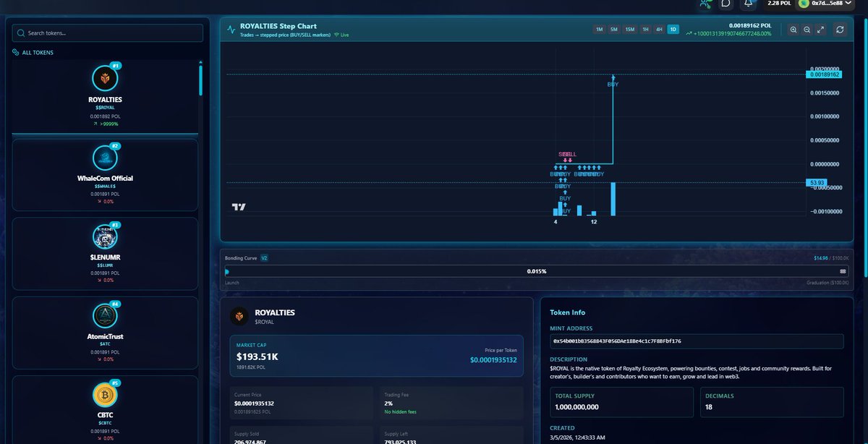Focus the Search tokens field
This screenshot has width=868, height=444.
click(108, 33)
